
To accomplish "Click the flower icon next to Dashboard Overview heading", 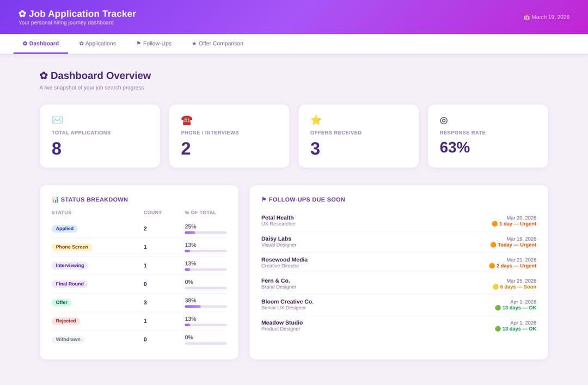I will click(x=44, y=76).
